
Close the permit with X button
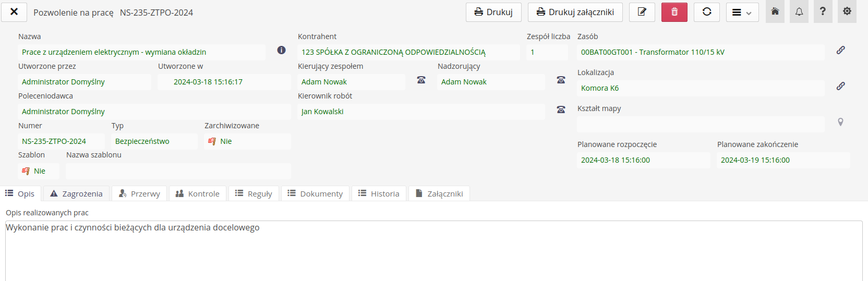pos(14,11)
